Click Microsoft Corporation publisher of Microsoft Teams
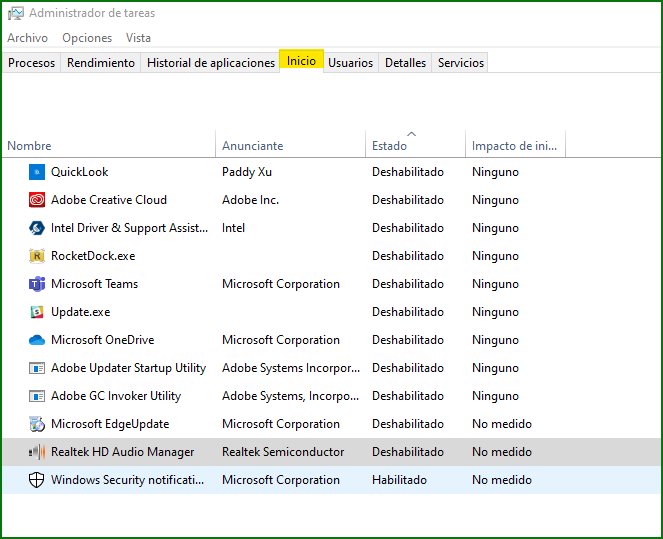This screenshot has height=539, width=663. (x=281, y=284)
